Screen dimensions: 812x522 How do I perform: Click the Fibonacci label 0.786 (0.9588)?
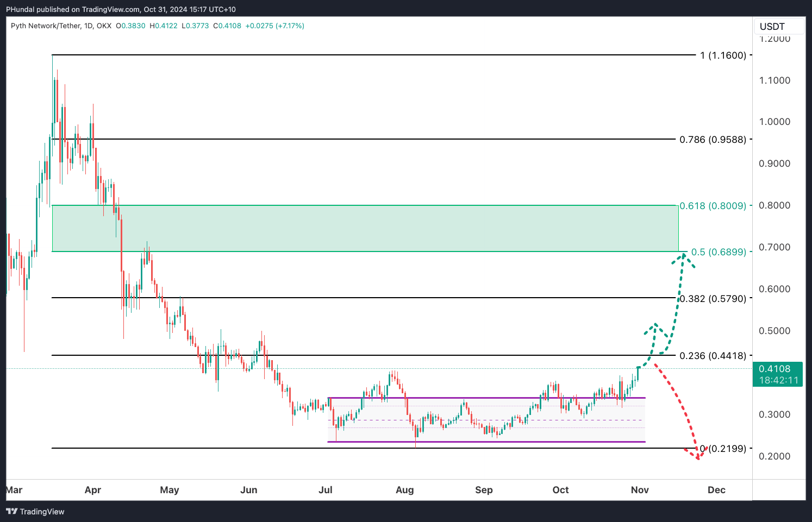tap(713, 140)
